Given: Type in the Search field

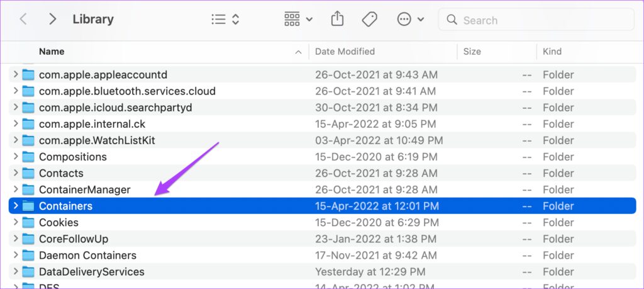Looking at the screenshot, I should [x=541, y=20].
